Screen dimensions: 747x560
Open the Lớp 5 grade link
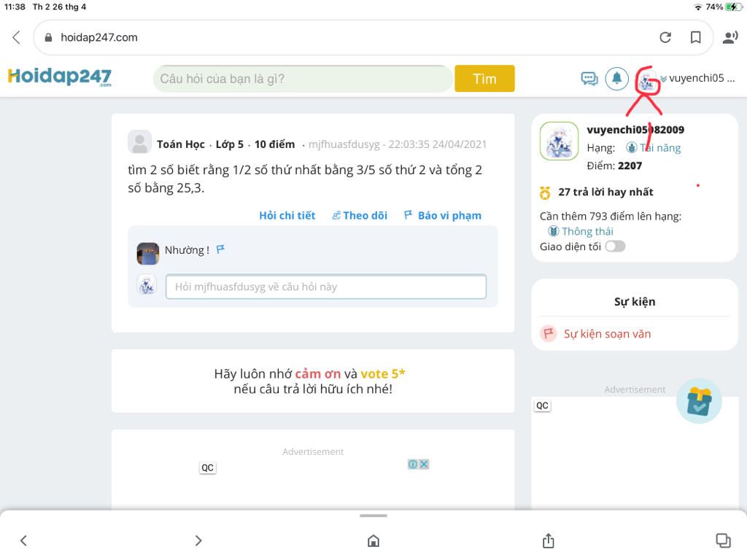(x=229, y=144)
